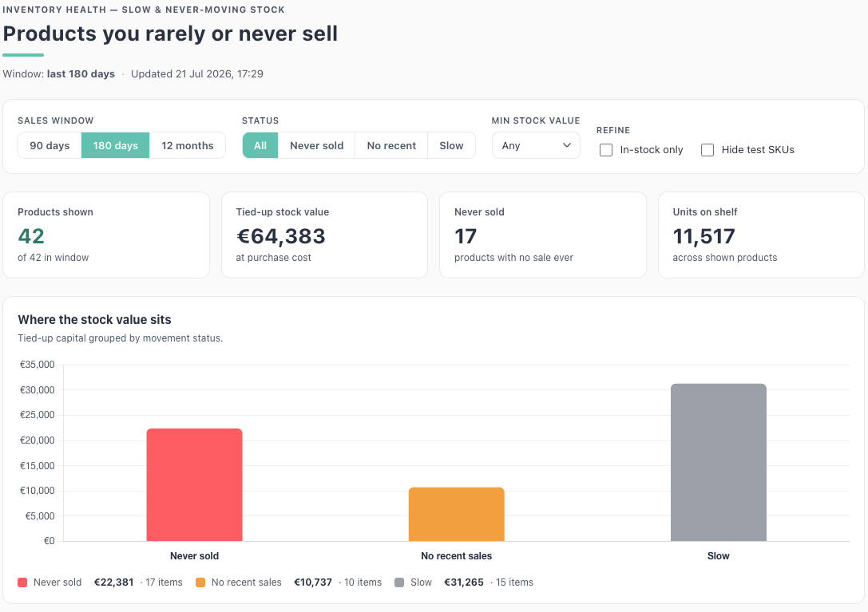Open the Tied-up stock value card
The height and width of the screenshot is (612, 868).
coord(324,235)
